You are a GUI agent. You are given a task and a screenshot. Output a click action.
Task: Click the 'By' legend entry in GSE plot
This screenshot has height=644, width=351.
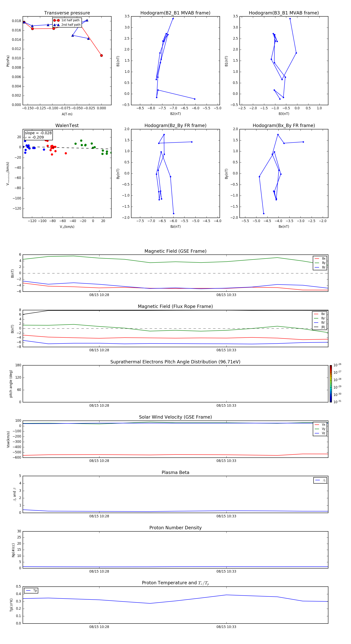click(320, 263)
